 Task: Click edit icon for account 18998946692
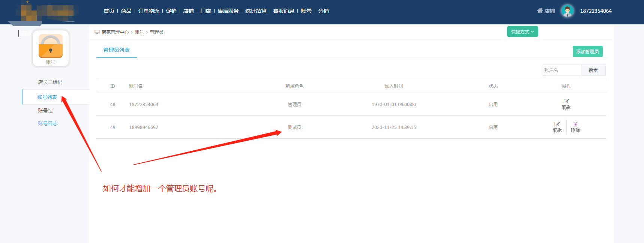557,124
